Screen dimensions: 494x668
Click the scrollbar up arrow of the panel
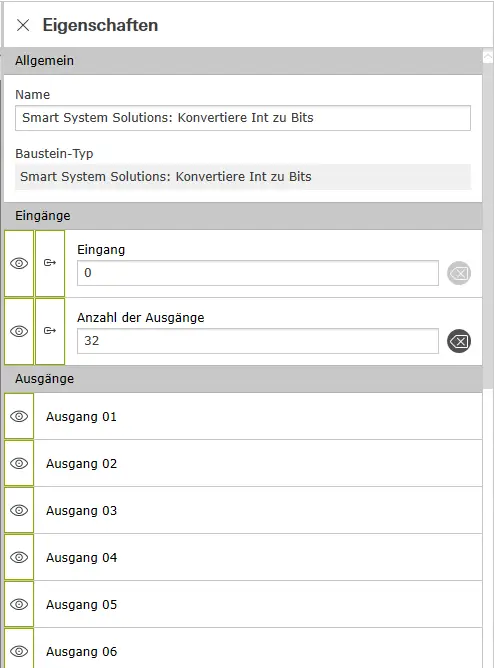click(x=488, y=56)
